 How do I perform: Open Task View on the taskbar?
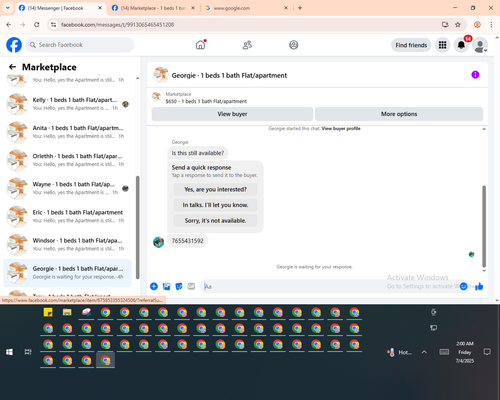click(28, 352)
